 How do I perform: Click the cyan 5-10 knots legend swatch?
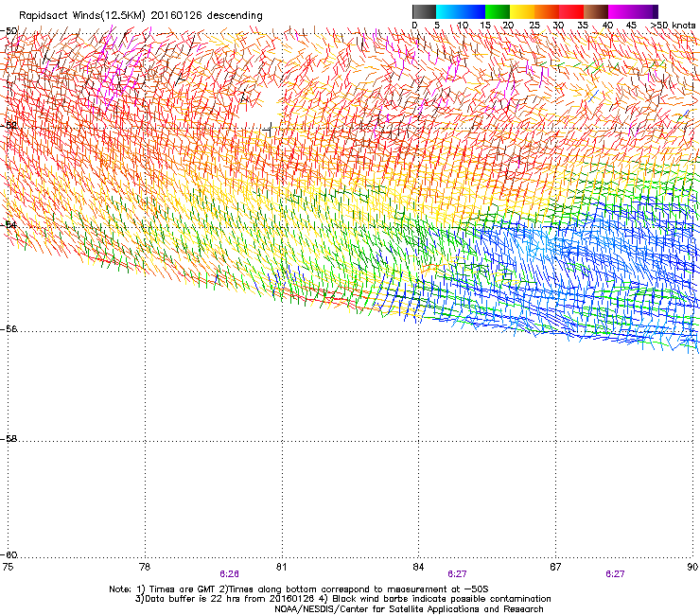point(448,11)
